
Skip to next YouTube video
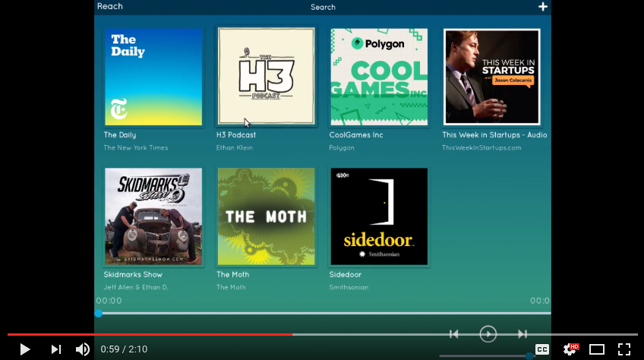point(56,349)
